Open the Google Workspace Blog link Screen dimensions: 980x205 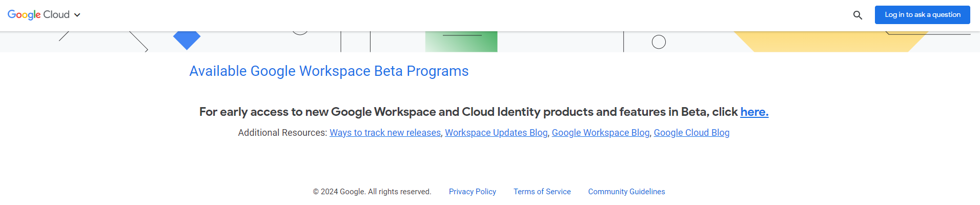(601, 133)
